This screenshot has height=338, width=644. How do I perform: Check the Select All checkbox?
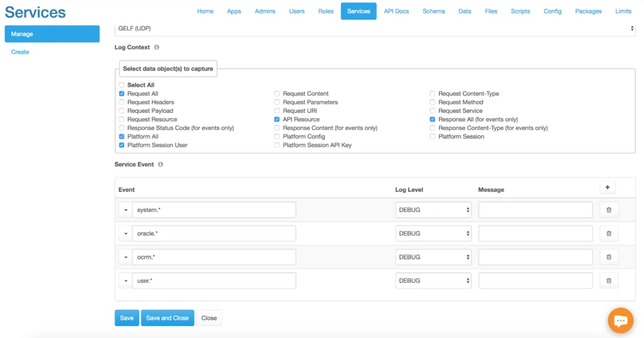tap(121, 85)
